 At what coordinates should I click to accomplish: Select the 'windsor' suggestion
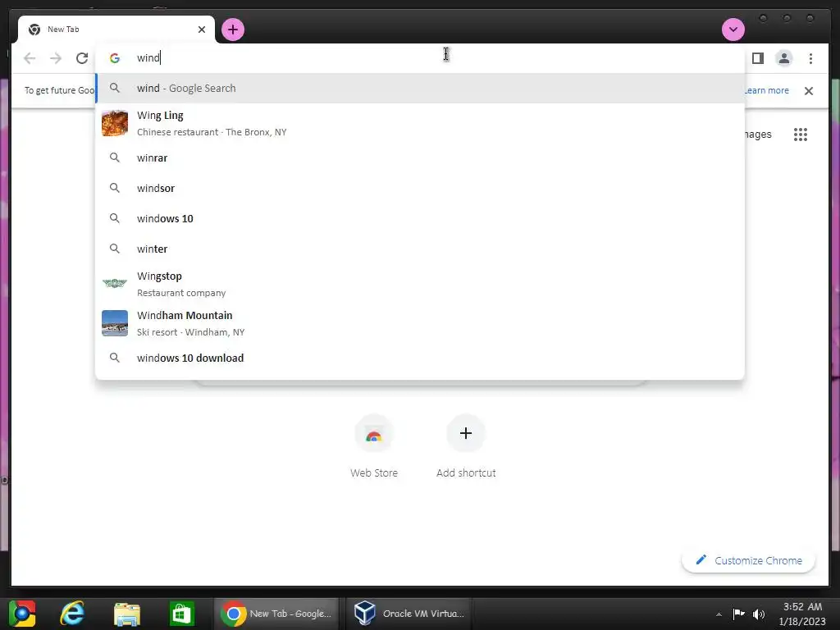pos(420,188)
